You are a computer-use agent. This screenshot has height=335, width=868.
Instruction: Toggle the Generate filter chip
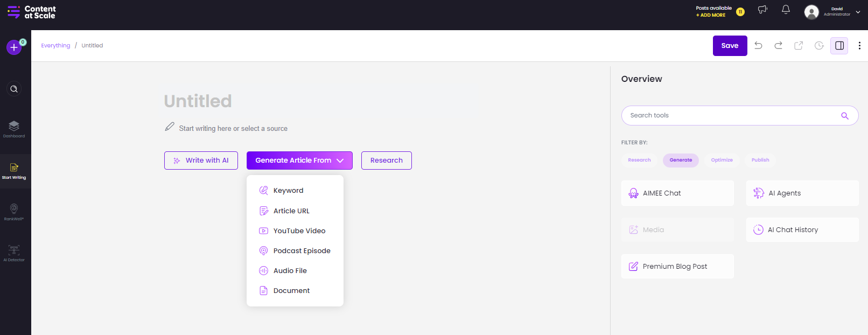(681, 160)
